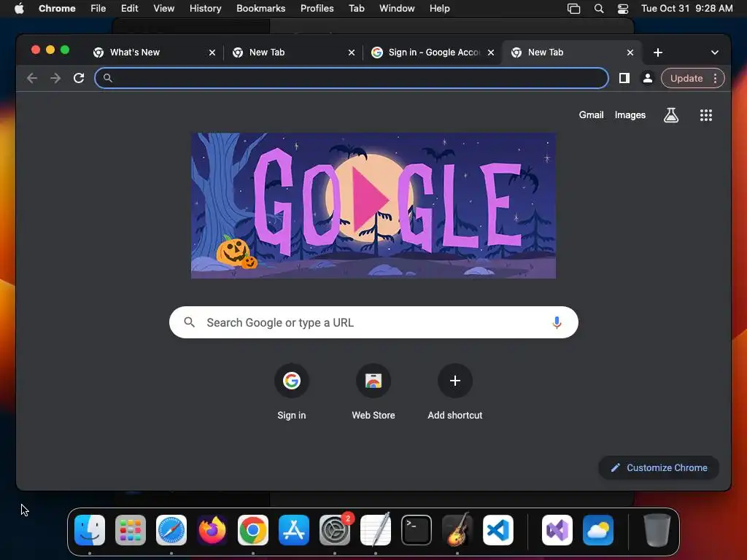Click the Chrome icon in dock
The height and width of the screenshot is (560, 747).
[253, 530]
